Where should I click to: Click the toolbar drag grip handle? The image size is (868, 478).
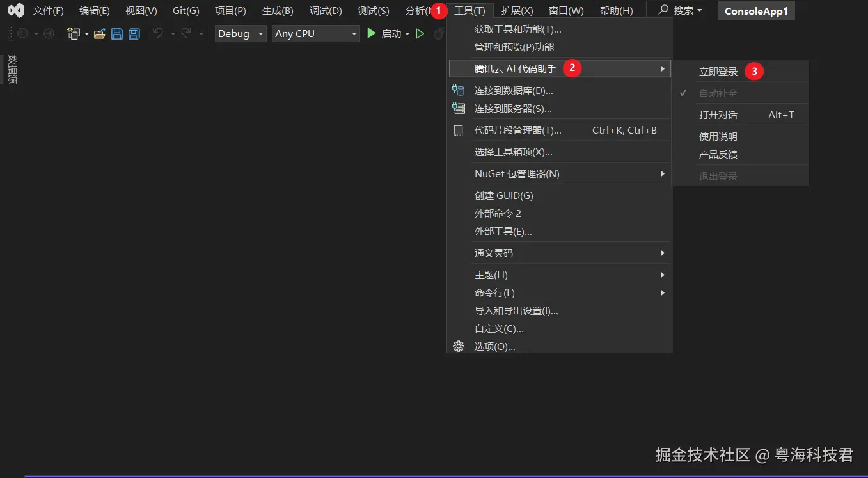(9, 33)
